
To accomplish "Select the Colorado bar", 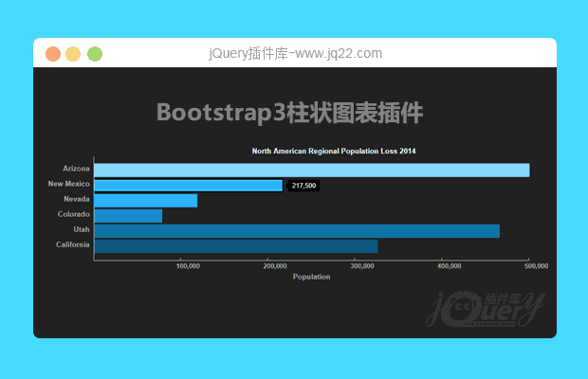I will point(128,216).
